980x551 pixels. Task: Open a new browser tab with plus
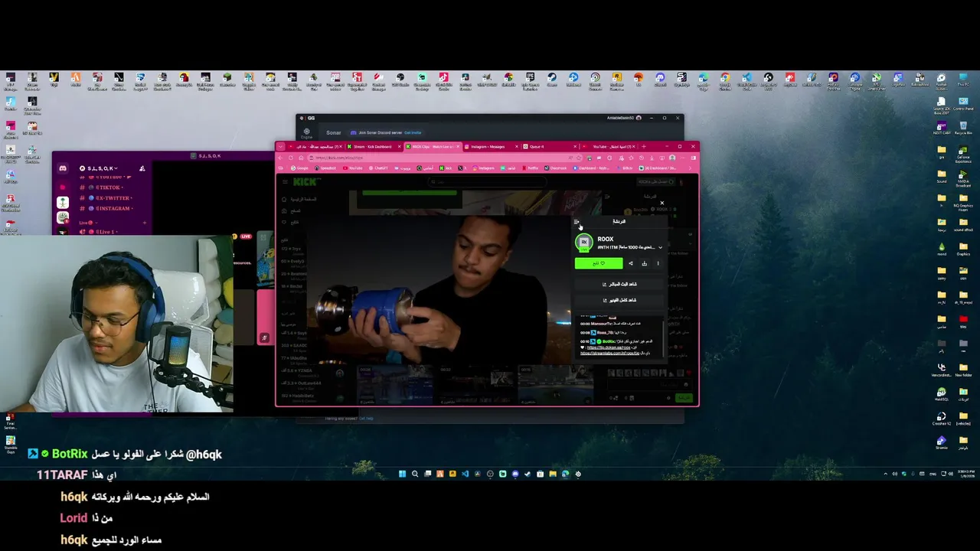643,146
